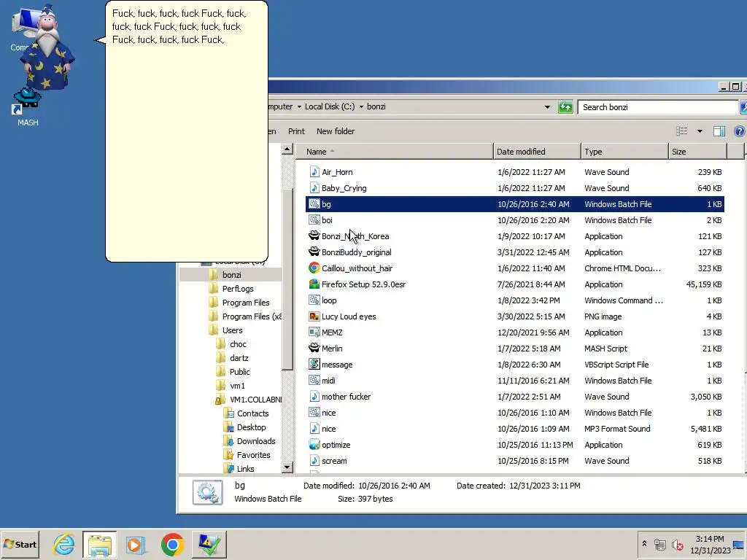Open Internet Explorer from the taskbar

[x=63, y=544]
